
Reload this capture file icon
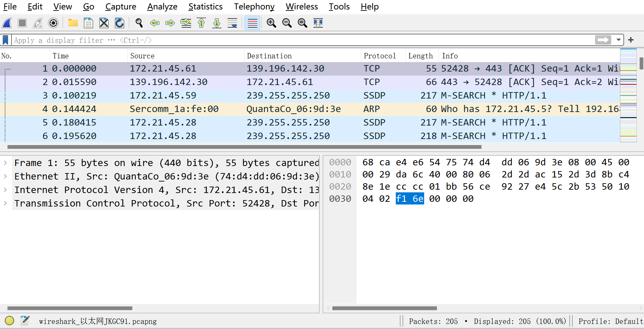coord(120,23)
